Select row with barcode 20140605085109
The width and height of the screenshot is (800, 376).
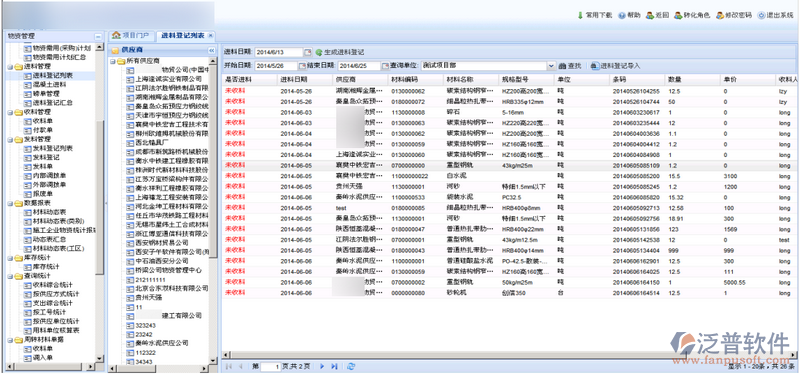click(x=509, y=165)
